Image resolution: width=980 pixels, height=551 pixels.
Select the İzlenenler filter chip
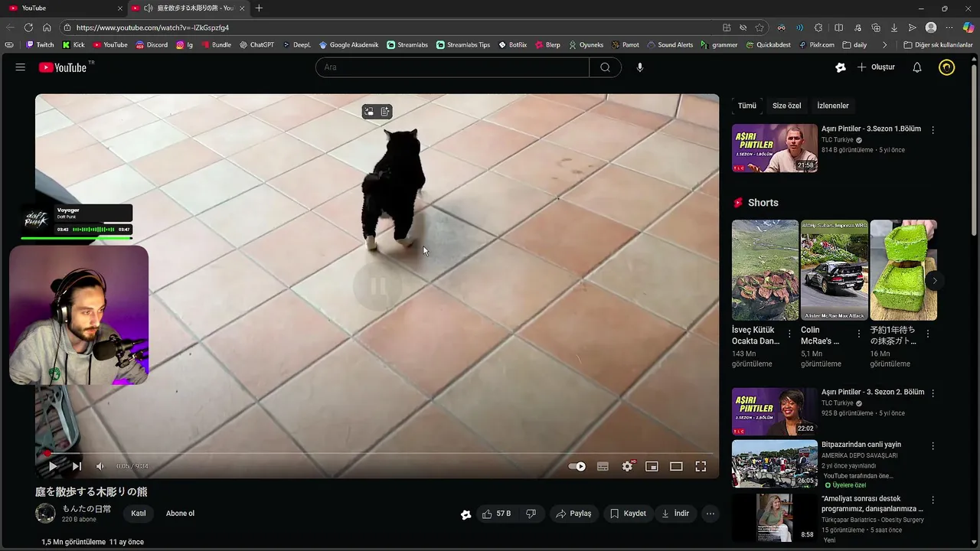point(833,106)
